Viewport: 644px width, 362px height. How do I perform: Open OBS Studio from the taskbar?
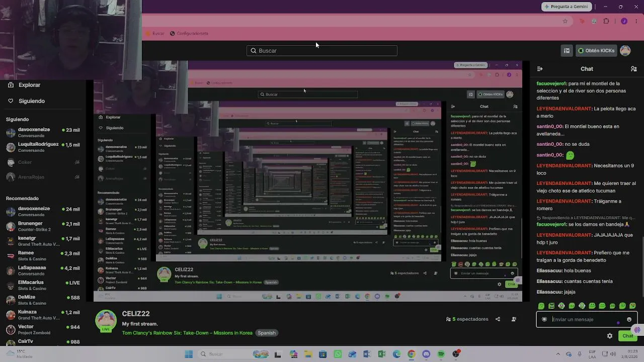(x=456, y=354)
